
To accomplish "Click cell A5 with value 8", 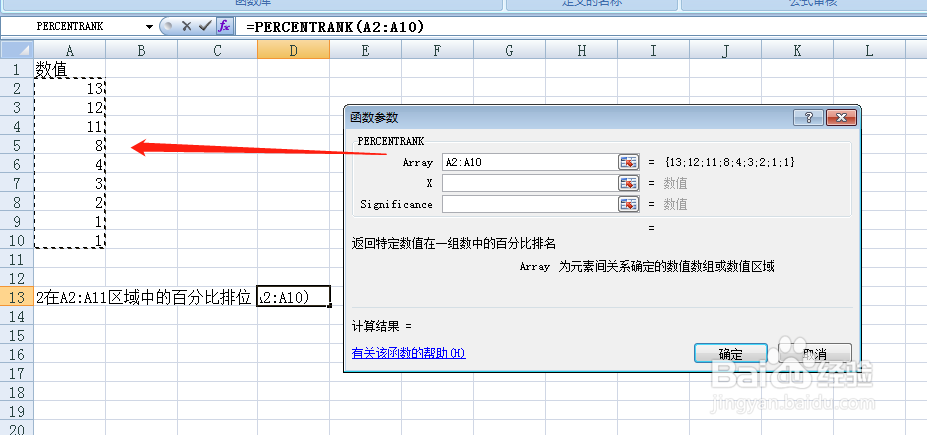I will click(x=70, y=145).
